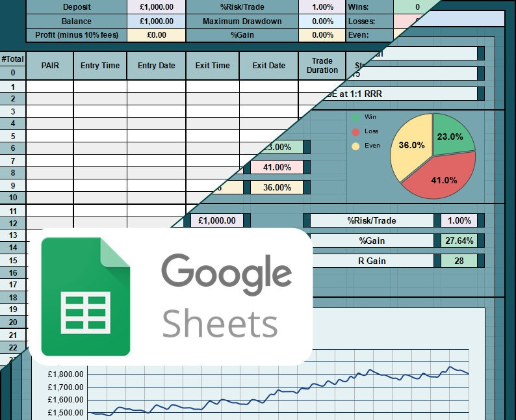Image resolution: width=516 pixels, height=420 pixels.
Task: Select the Exit Date cell in row 4
Action: click(x=269, y=124)
